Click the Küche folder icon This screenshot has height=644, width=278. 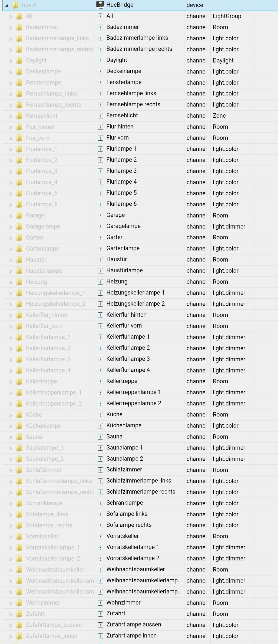(19, 415)
